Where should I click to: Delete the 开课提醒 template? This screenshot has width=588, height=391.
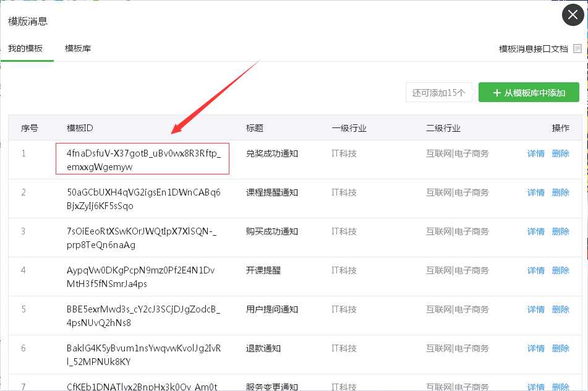click(x=561, y=270)
